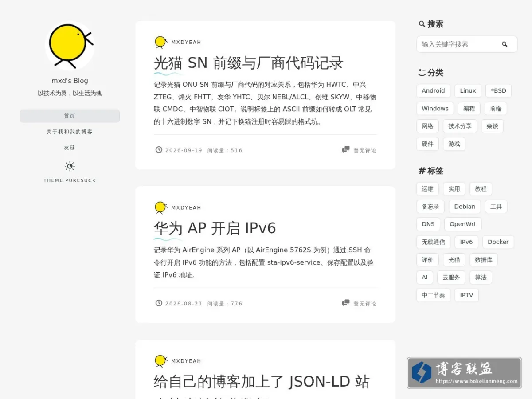This screenshot has width=532, height=399.
Task: Go to the 友链 page
Action: 70,148
